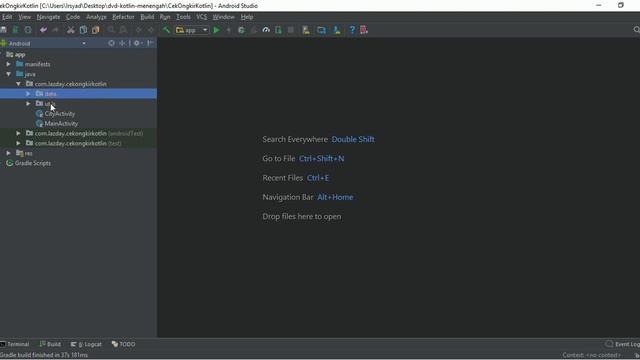Click the Scroll from Source target icon
The image size is (640, 360).
coord(111,43)
